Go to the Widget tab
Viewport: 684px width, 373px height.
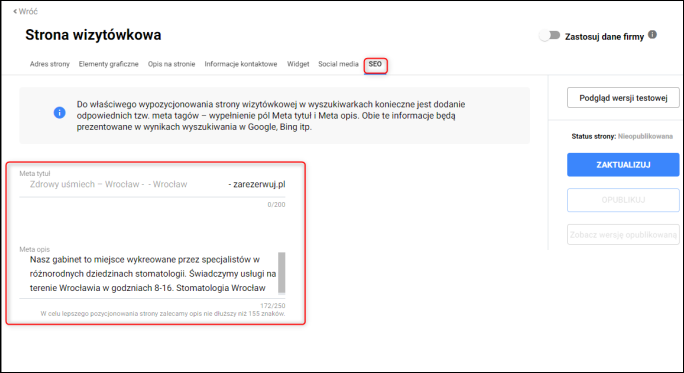coord(298,64)
